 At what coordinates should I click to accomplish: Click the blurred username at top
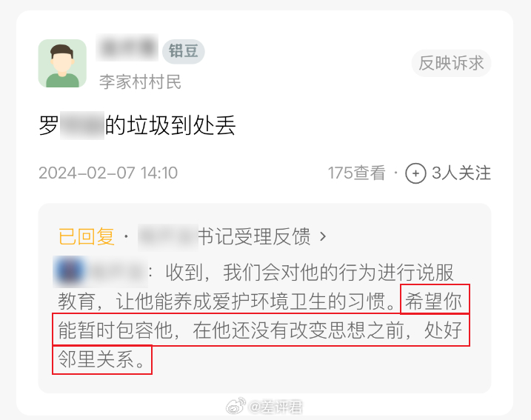(x=127, y=47)
